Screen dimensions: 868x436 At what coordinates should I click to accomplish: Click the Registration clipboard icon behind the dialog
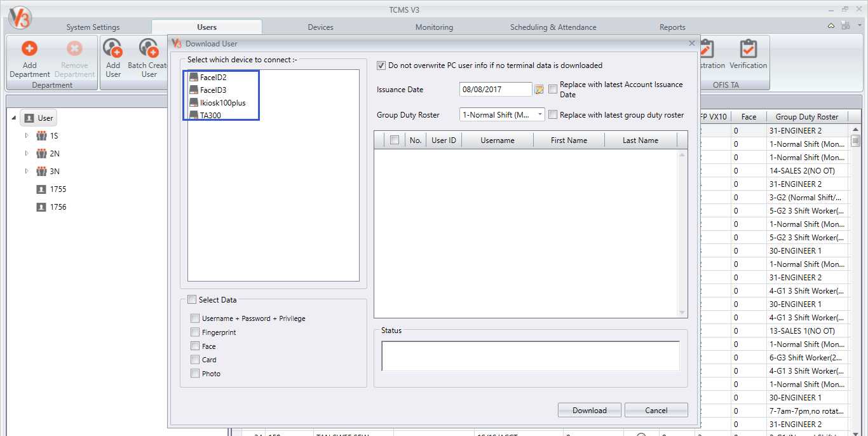[x=707, y=48]
